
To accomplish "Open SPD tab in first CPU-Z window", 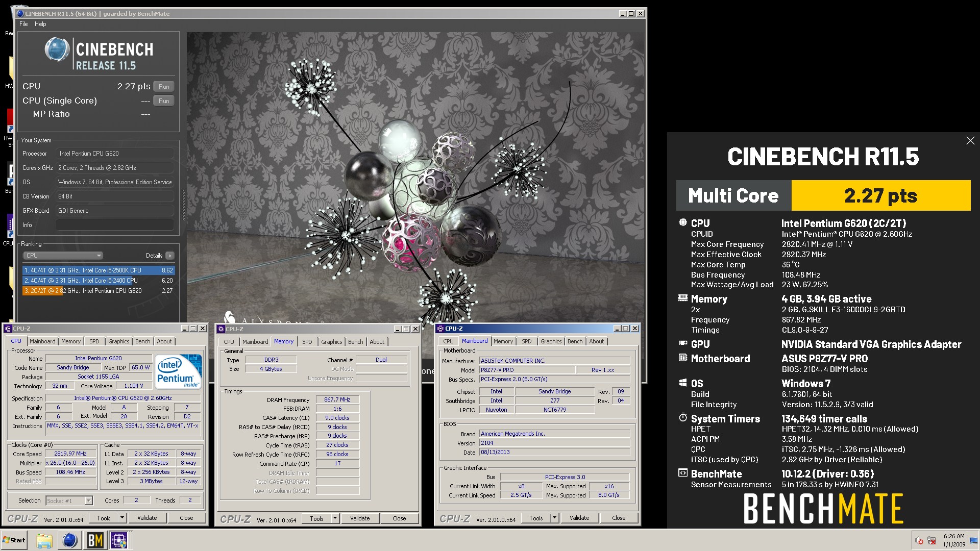I will point(94,341).
